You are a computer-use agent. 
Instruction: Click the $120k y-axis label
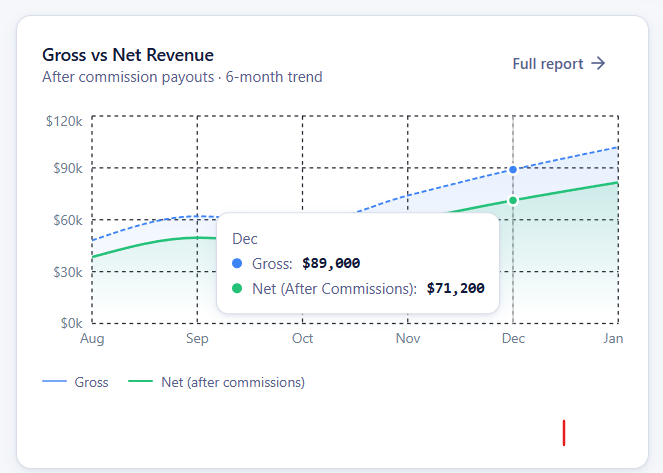pos(64,121)
